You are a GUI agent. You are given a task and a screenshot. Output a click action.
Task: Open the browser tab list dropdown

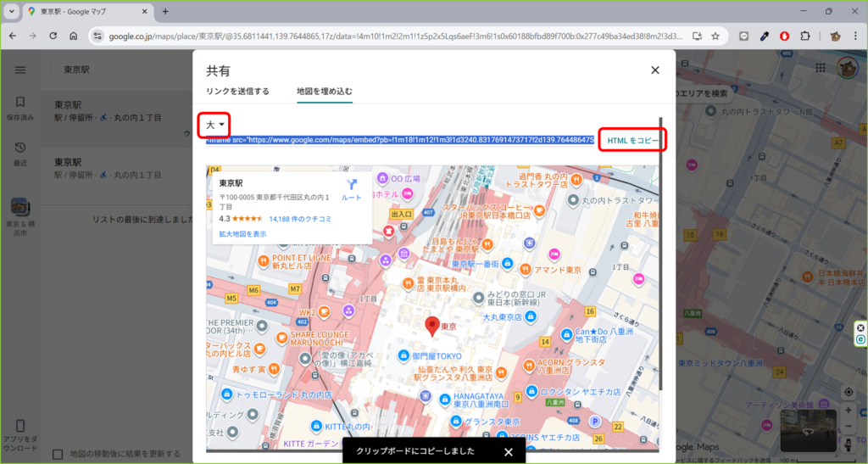point(12,11)
